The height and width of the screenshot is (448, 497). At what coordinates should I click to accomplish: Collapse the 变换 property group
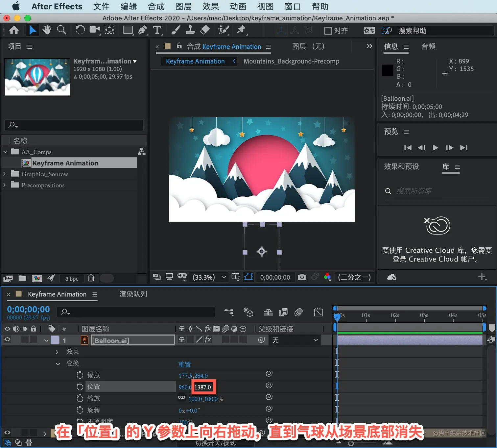pos(58,363)
